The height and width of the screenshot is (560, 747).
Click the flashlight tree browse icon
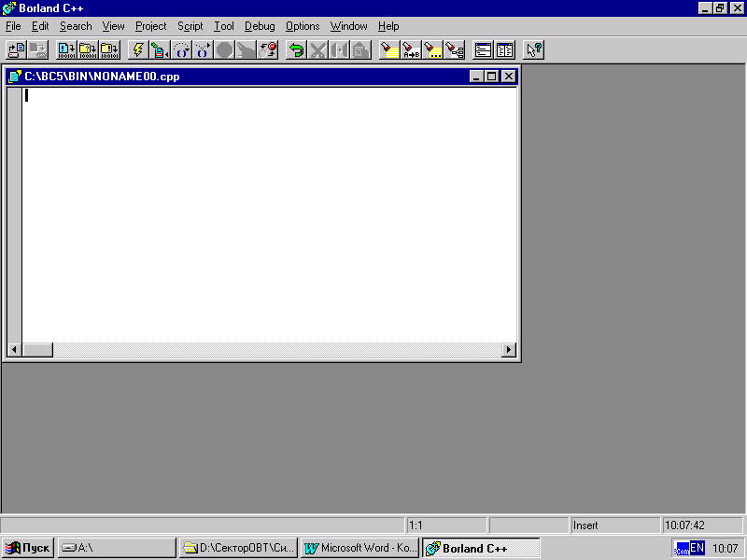[x=455, y=49]
